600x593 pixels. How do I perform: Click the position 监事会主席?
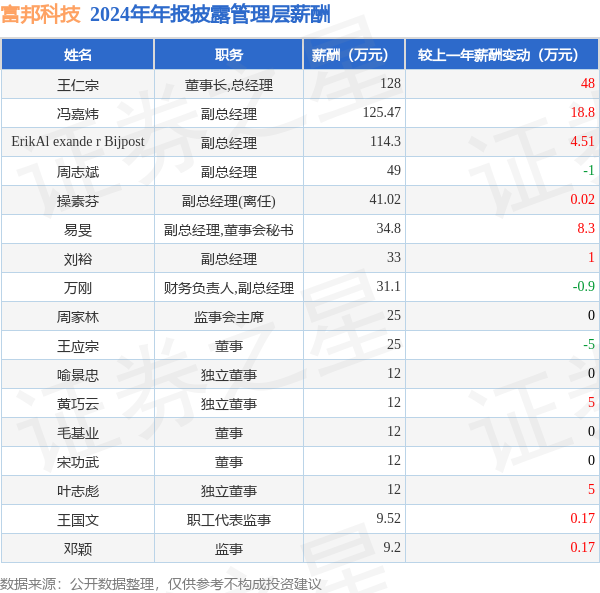click(229, 317)
